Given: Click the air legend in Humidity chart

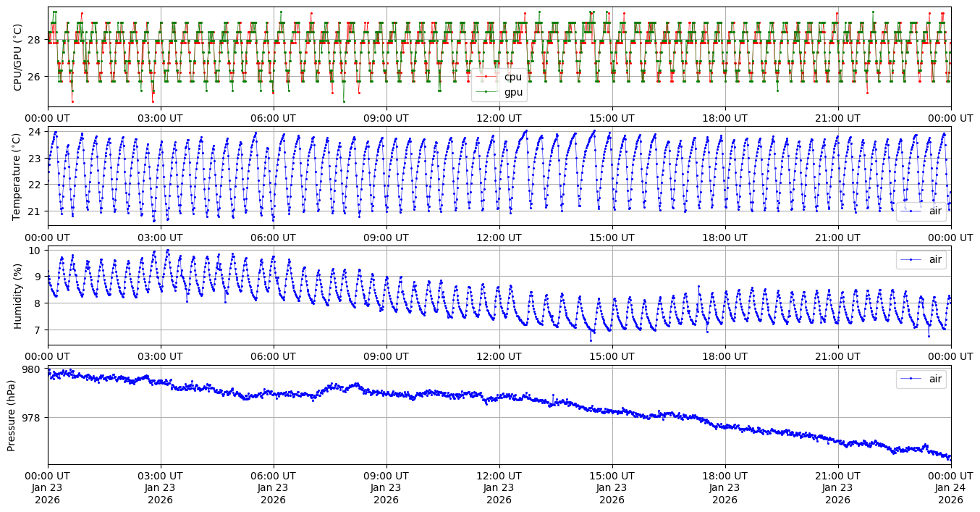Looking at the screenshot, I should tap(929, 259).
